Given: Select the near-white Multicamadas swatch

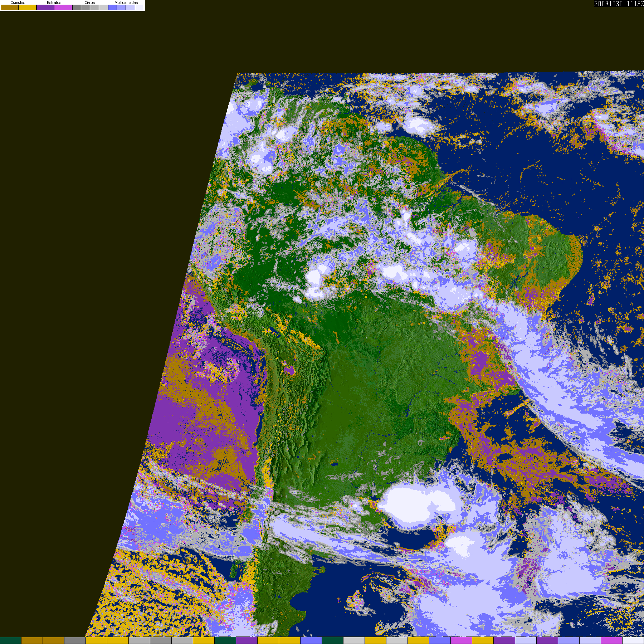Looking at the screenshot, I should pos(140,7).
